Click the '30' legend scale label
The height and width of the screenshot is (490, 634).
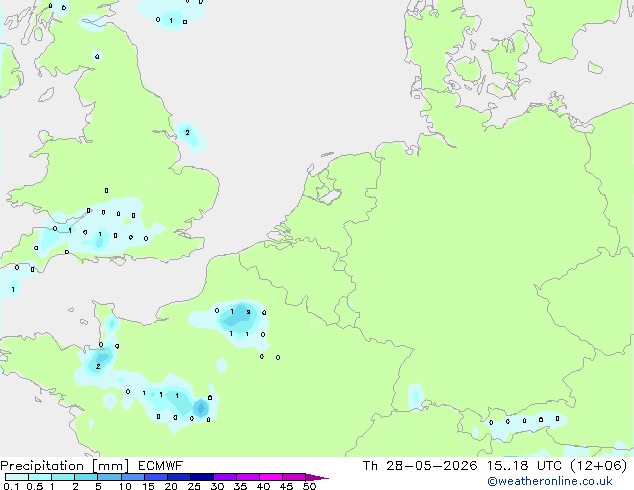tap(217, 486)
